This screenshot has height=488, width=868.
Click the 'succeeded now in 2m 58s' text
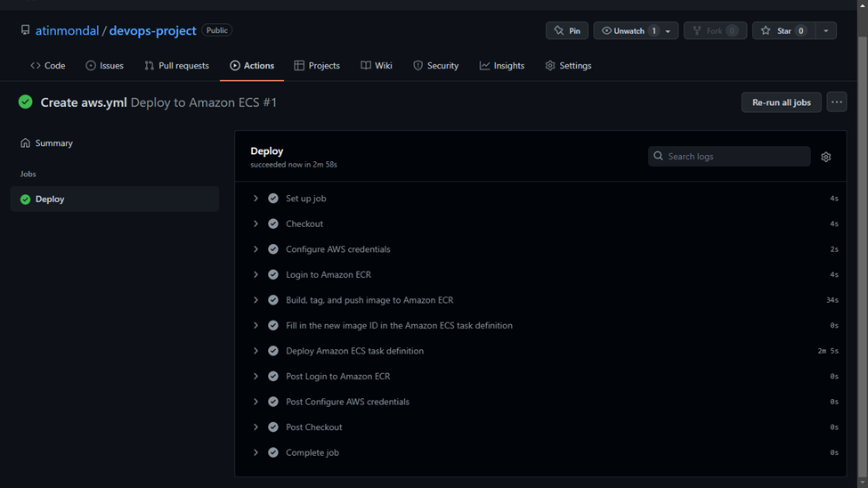tap(294, 165)
